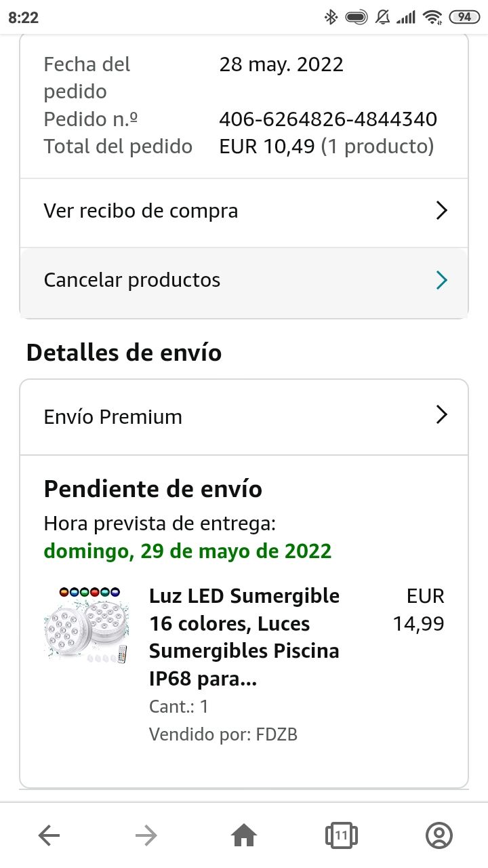Tap the forward arrow in bottom navigation

coord(146,836)
